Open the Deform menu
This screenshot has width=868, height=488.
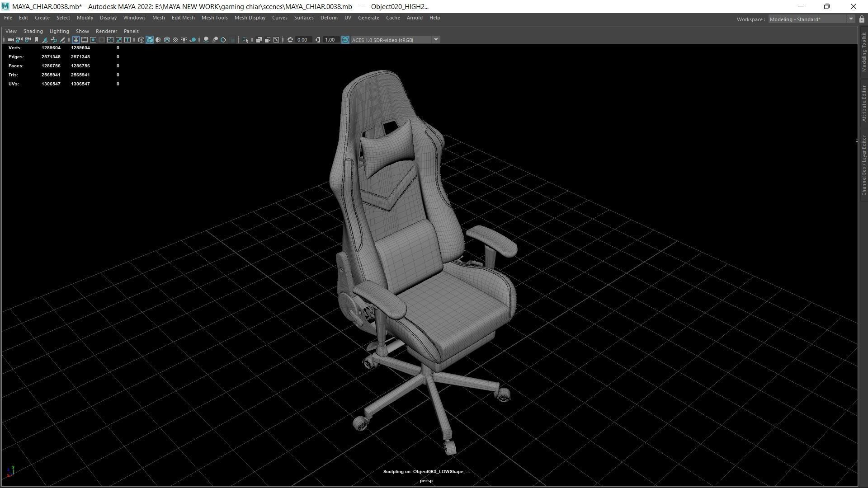tap(329, 18)
